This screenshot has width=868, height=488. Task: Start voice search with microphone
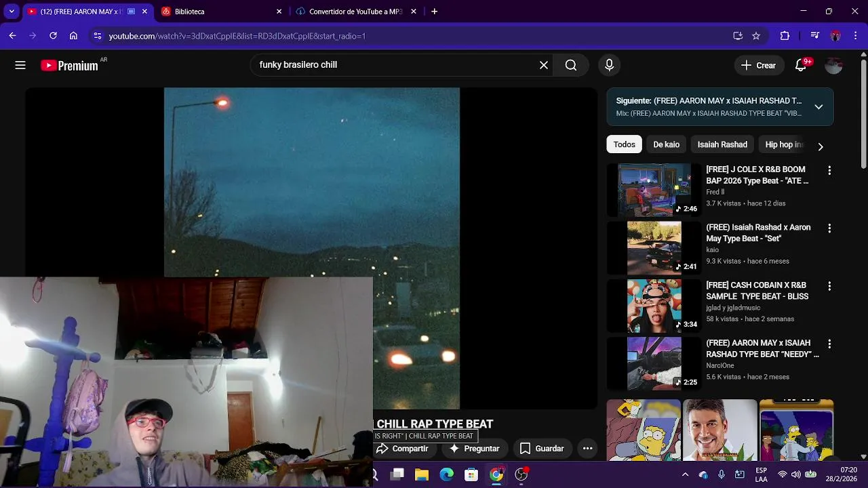click(609, 65)
